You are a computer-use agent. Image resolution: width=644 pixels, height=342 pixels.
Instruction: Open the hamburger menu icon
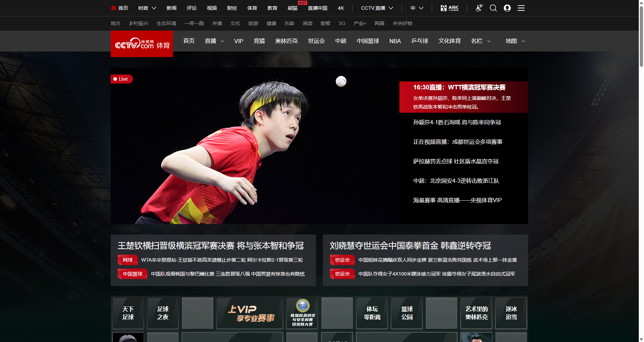pos(521,8)
